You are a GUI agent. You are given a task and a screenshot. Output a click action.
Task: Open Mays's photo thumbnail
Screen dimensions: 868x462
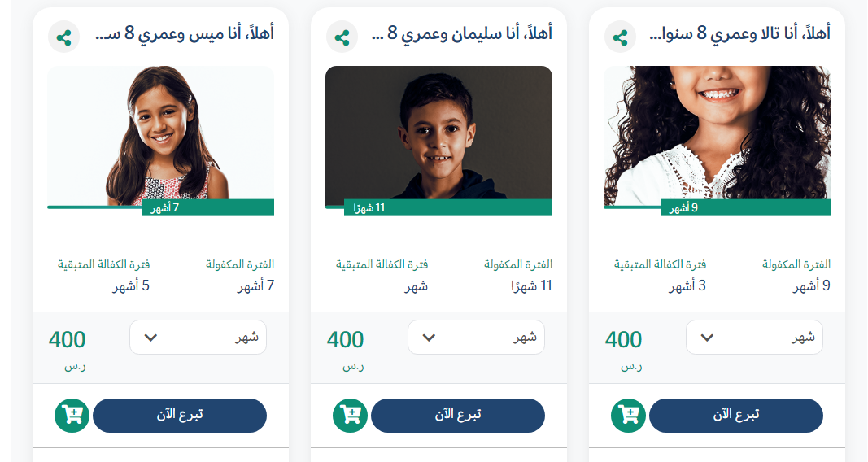coord(160,134)
